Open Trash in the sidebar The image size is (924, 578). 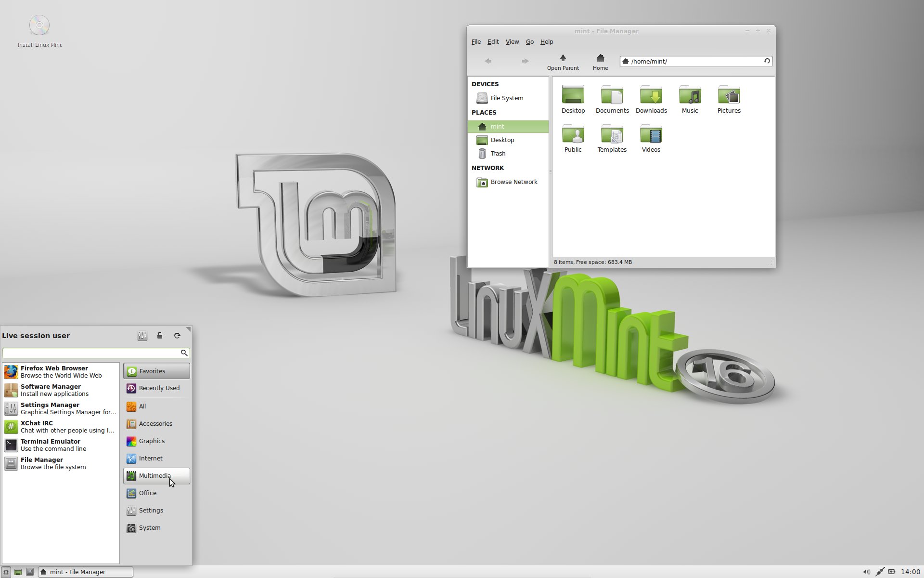point(508,154)
